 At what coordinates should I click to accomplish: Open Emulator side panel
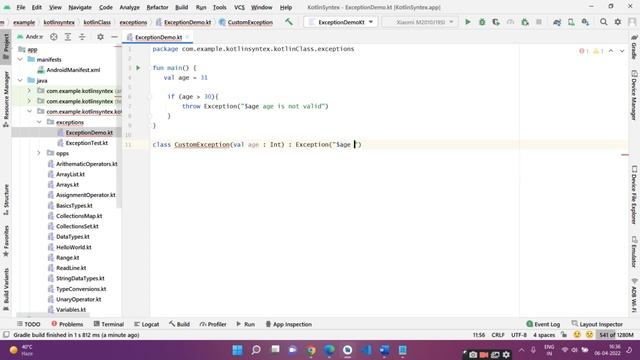(x=634, y=252)
